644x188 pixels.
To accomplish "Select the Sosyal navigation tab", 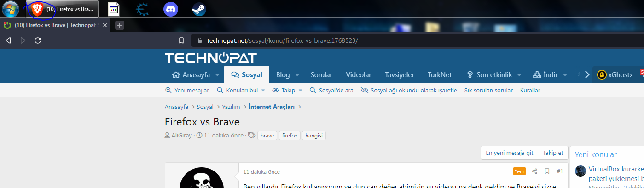I will [247, 74].
